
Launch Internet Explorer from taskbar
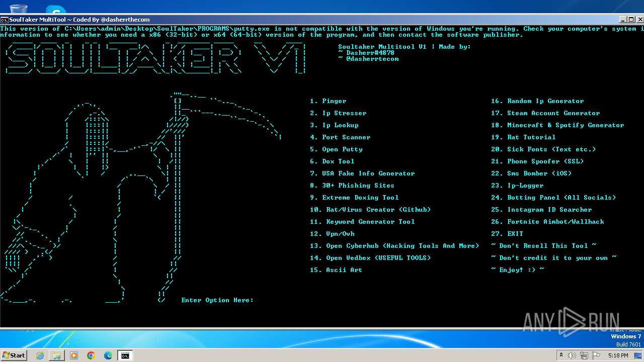[40, 355]
